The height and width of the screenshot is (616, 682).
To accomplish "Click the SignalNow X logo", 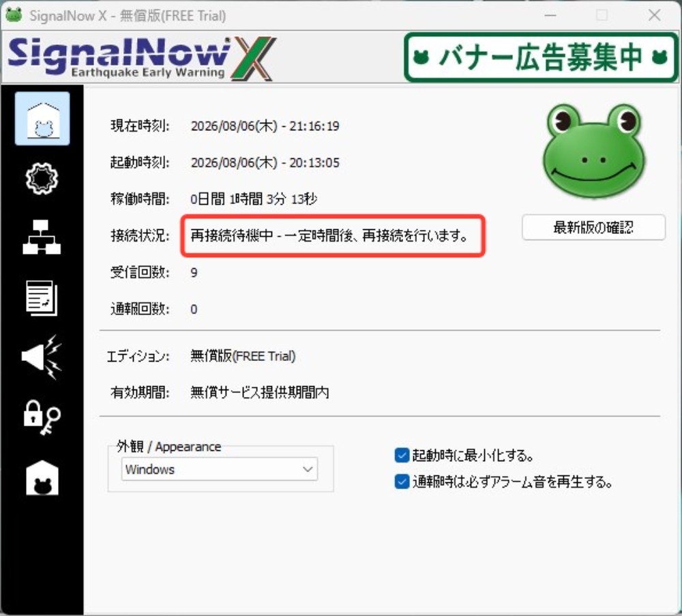I will (x=141, y=58).
